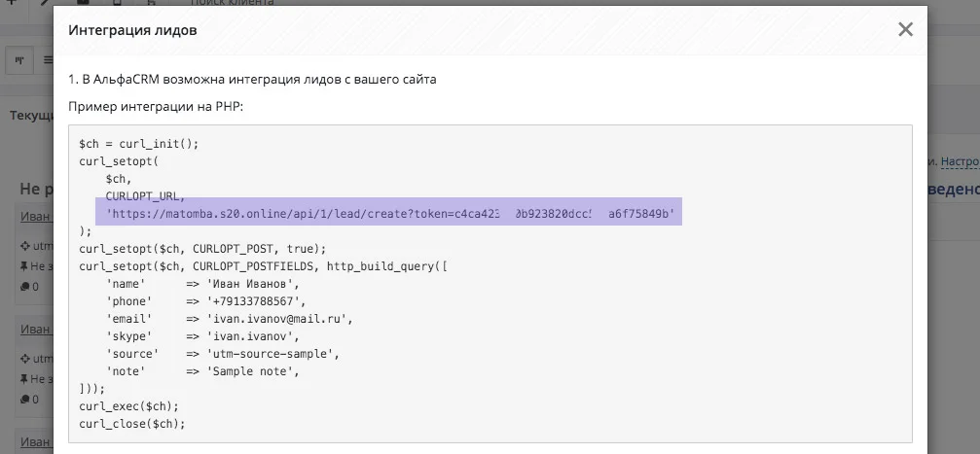Click the 'email' => 'ivan.ivanov@mail.ru' line
This screenshot has height=454, width=980.
click(230, 319)
